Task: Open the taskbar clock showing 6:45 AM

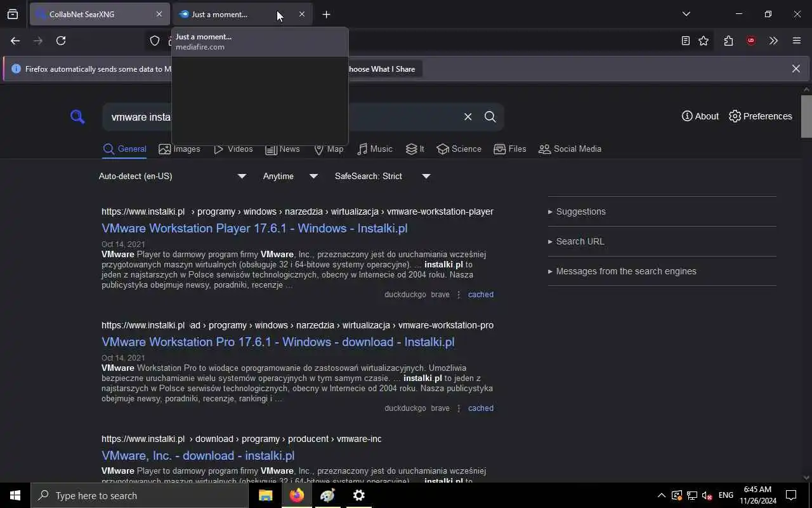Action: tap(757, 495)
